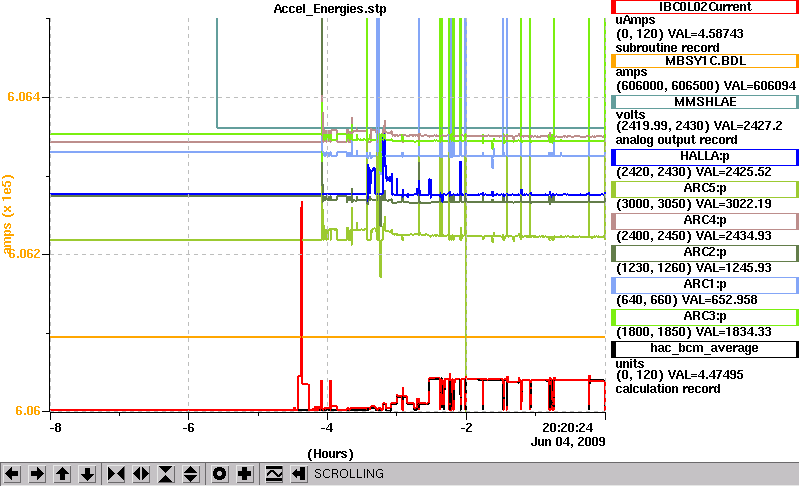Click the horizontal zoom-out diamond icon
Image resolution: width=799 pixels, height=486 pixels.
point(141,474)
